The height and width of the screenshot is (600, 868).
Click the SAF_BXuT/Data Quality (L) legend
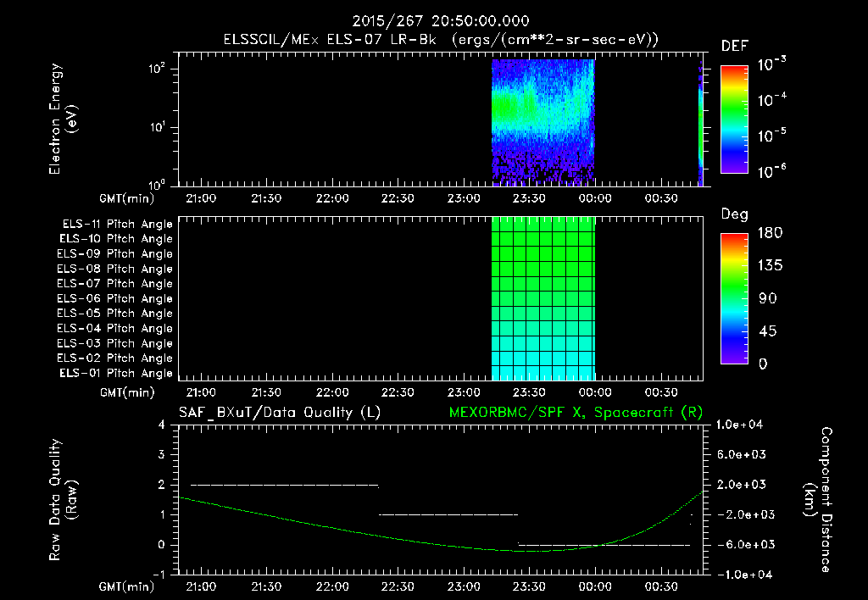click(280, 413)
